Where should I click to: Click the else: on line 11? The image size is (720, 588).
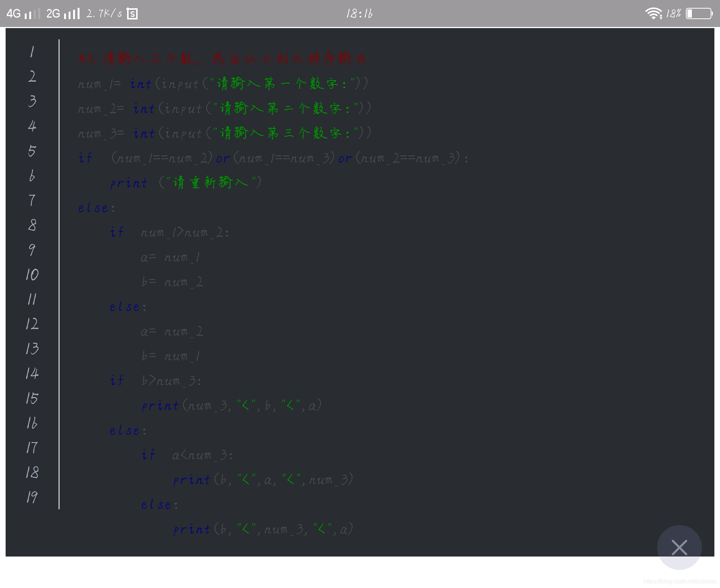click(128, 307)
